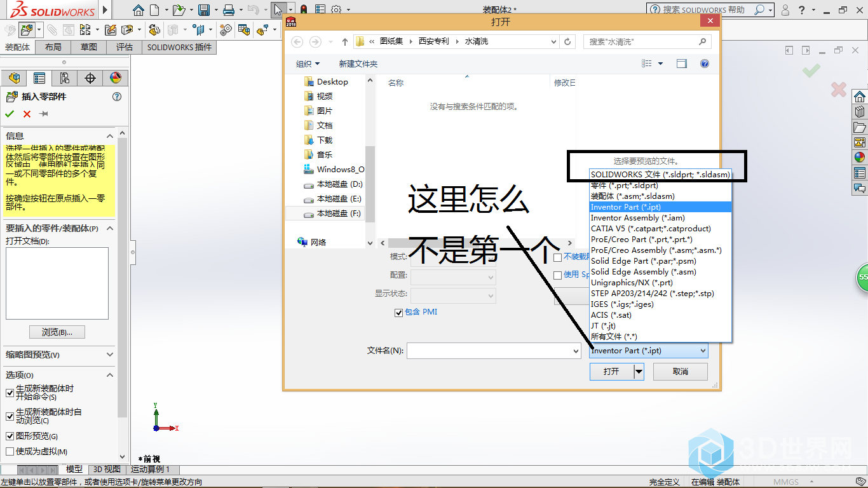Click the Rebuild traffic light icon

coord(304,10)
